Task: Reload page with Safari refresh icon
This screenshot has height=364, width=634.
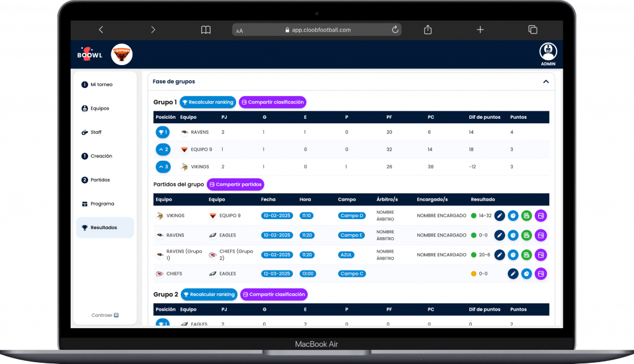Action: click(x=394, y=30)
